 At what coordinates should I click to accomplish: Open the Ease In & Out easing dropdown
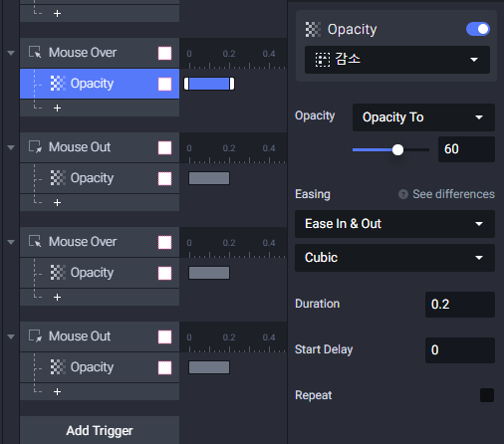tap(394, 224)
